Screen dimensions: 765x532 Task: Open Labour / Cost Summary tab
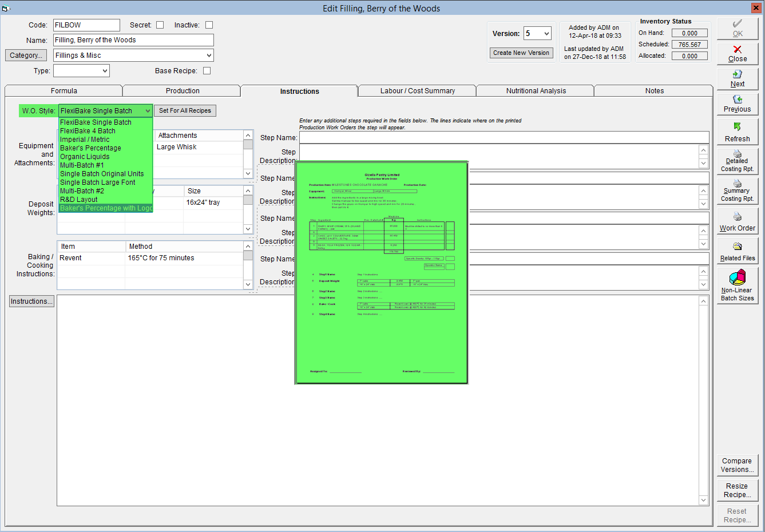pos(417,91)
